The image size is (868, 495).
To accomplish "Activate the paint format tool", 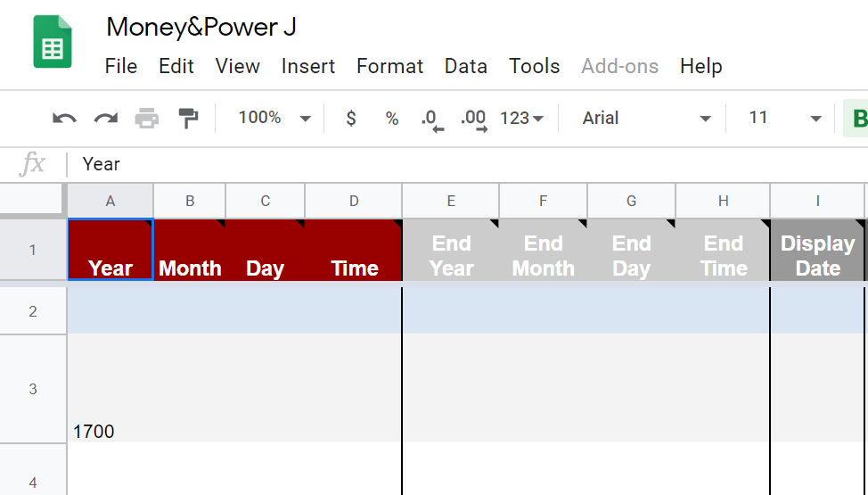I will click(x=188, y=118).
